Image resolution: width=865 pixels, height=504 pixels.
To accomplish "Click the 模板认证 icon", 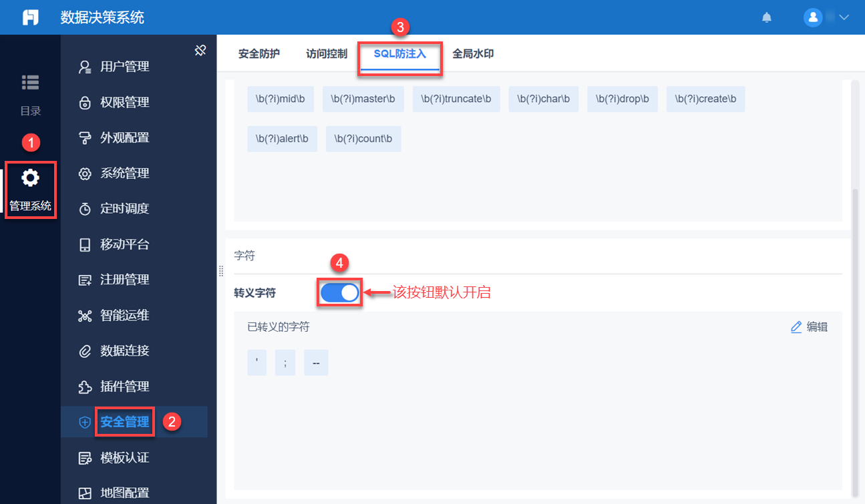I will [85, 458].
